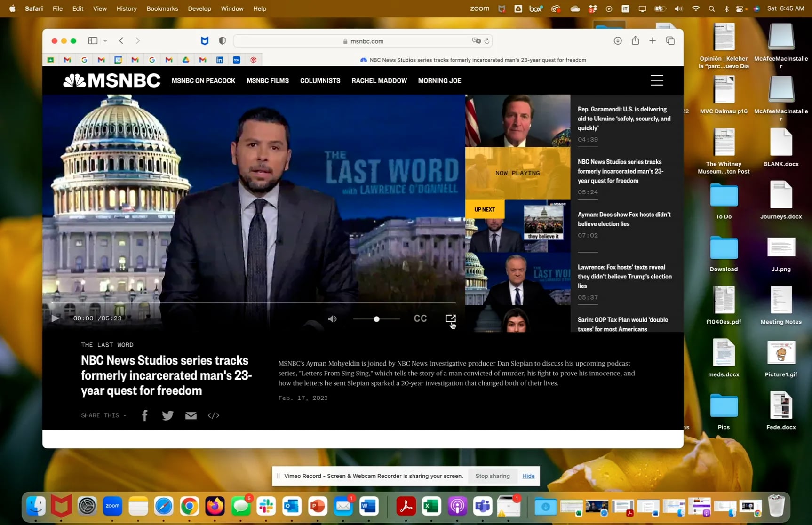Click the Safari Share icon
This screenshot has width=812, height=525.
click(x=635, y=41)
